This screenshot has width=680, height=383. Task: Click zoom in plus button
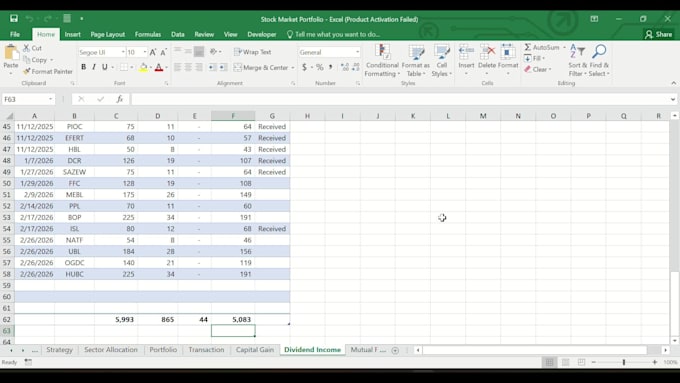[x=654, y=362]
